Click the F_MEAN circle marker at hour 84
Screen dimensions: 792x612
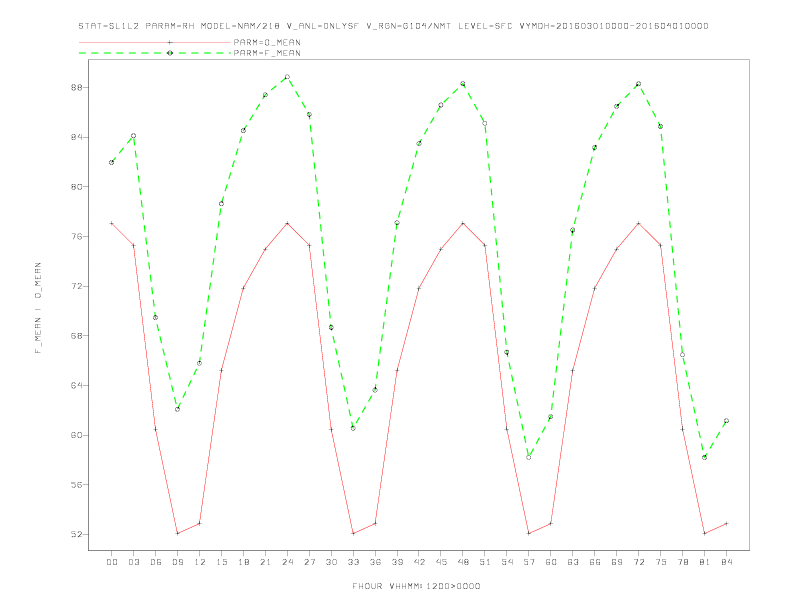(726, 421)
